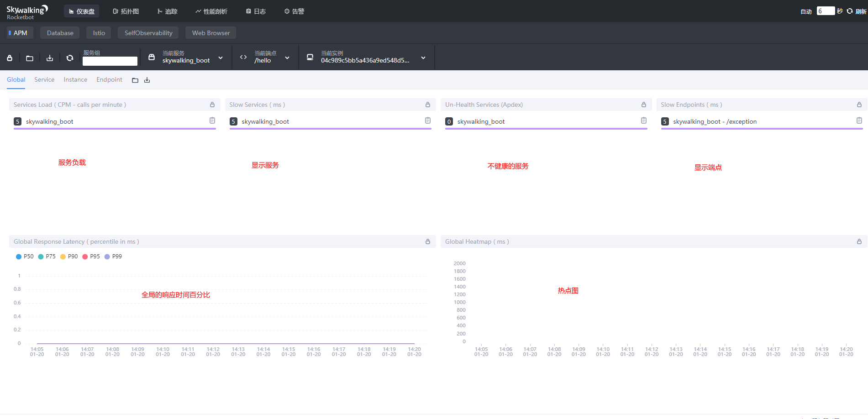The image size is (868, 419).
Task: Click the lock edit icon in toolbar
Action: [x=10, y=58]
